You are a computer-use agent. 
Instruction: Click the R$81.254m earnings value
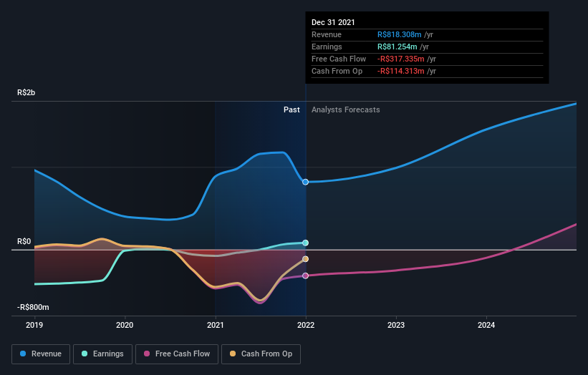397,47
